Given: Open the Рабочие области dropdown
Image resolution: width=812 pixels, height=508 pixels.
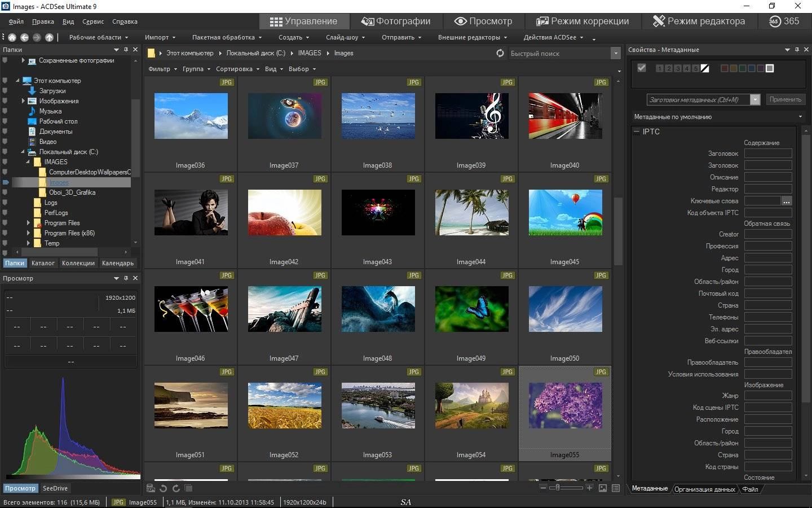Looking at the screenshot, I should pyautogui.click(x=99, y=37).
